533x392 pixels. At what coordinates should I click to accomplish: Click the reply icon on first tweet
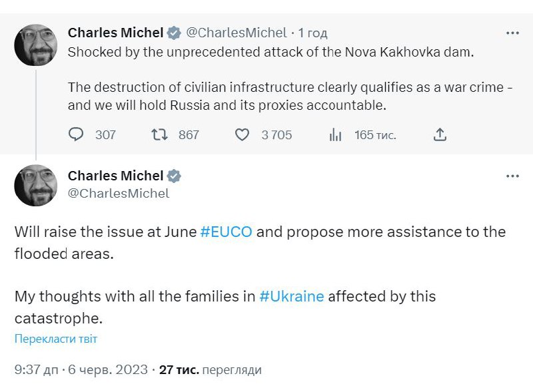click(x=77, y=134)
